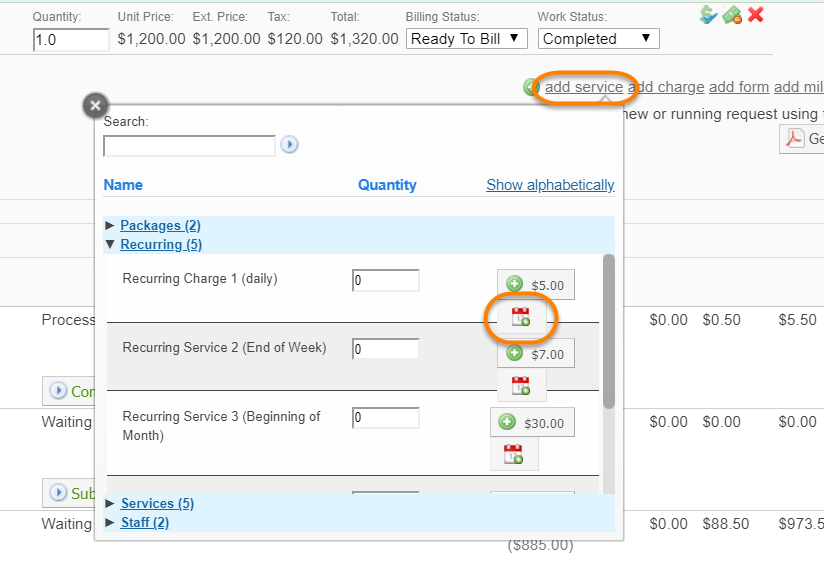824x573 pixels.
Task: Collapse the Recurring (5) category
Action: 160,245
